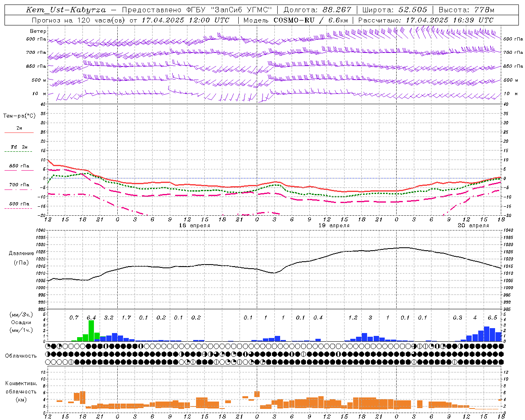
Task: Click the (мм/3ч.) precipitation unit label
Action: [x=21, y=315]
